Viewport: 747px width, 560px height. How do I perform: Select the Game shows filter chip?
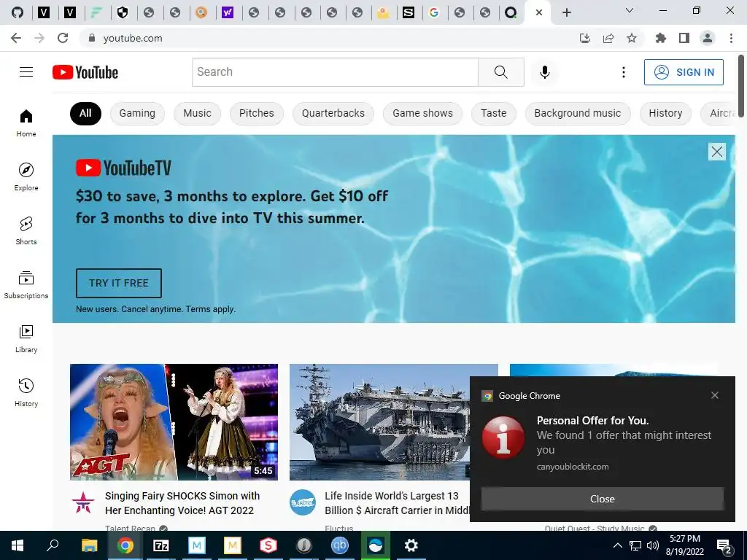click(422, 113)
